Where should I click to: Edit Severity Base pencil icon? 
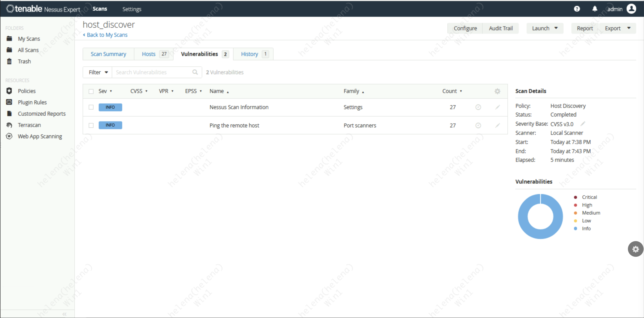coord(583,124)
